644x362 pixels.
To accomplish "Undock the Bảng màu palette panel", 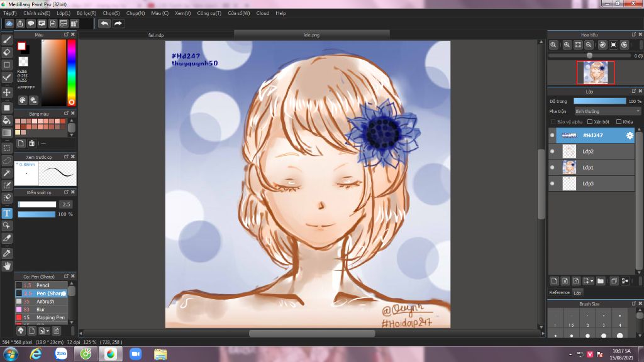I will (x=66, y=113).
